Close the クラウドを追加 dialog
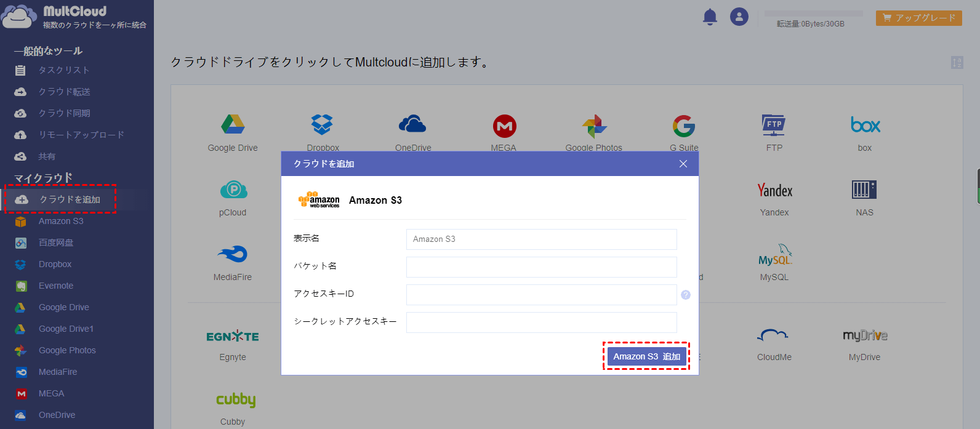 tap(683, 164)
